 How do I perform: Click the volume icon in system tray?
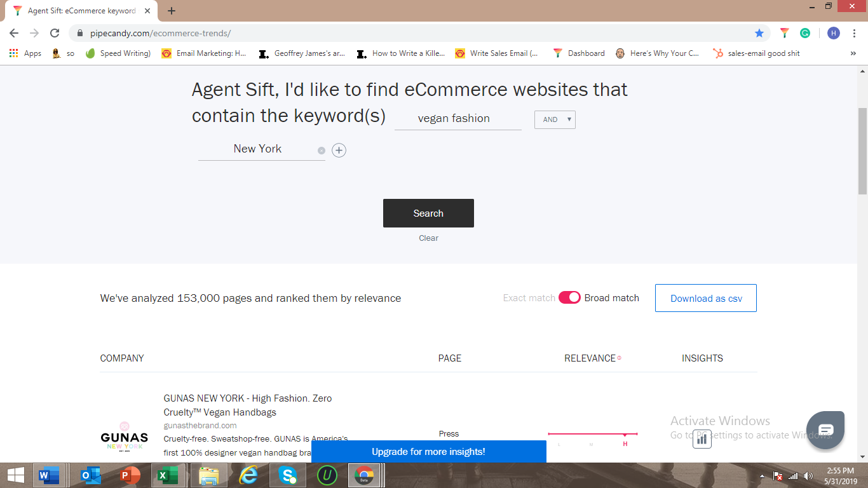tap(808, 476)
